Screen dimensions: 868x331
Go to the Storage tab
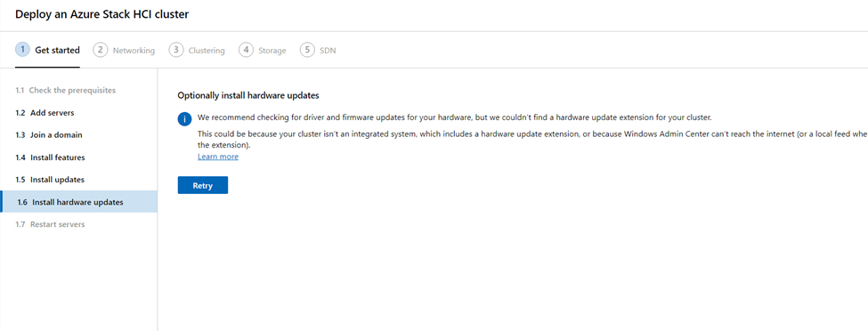[263, 51]
